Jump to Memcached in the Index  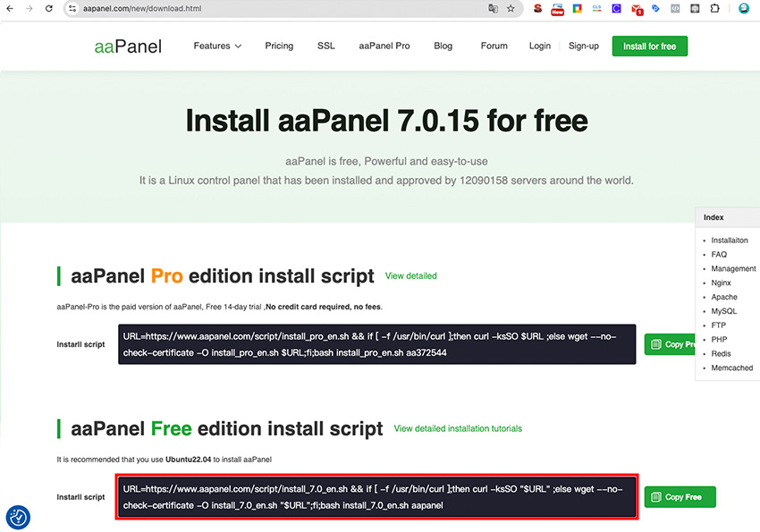point(732,367)
